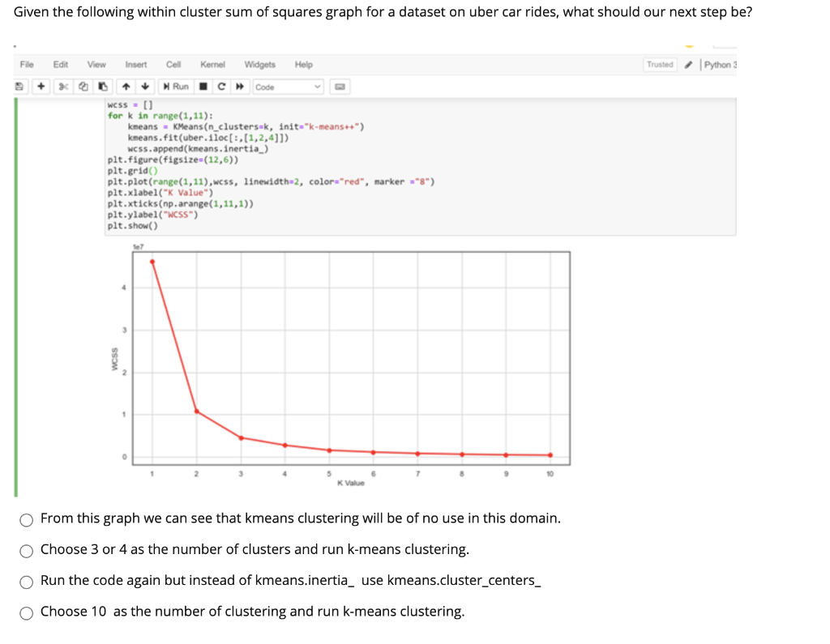Move cell down arrow icon
830x644 pixels.
[x=145, y=86]
